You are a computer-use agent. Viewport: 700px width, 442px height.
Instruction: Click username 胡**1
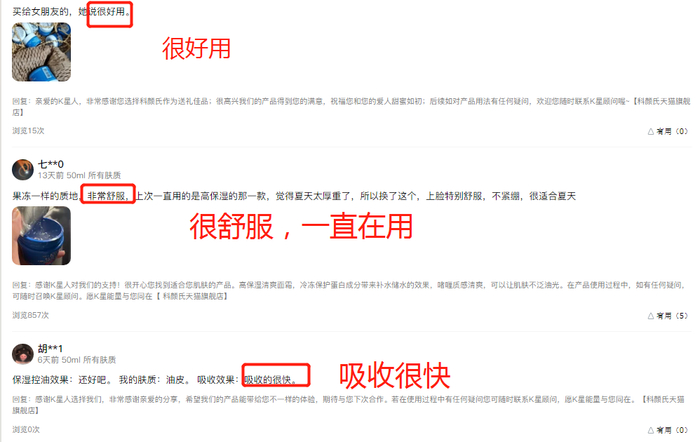50,348
